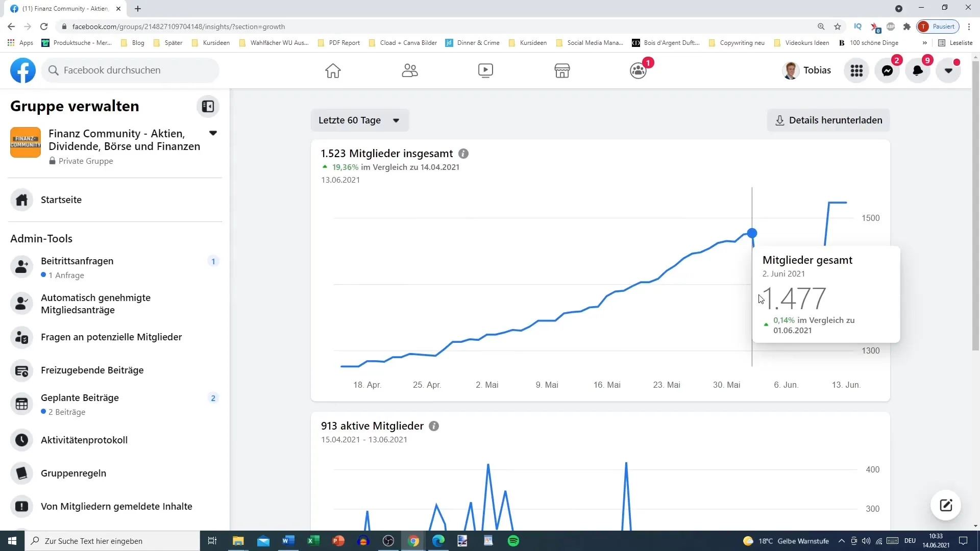Open Von Mitgliedern gemeldete Inhalte icon

pyautogui.click(x=21, y=506)
